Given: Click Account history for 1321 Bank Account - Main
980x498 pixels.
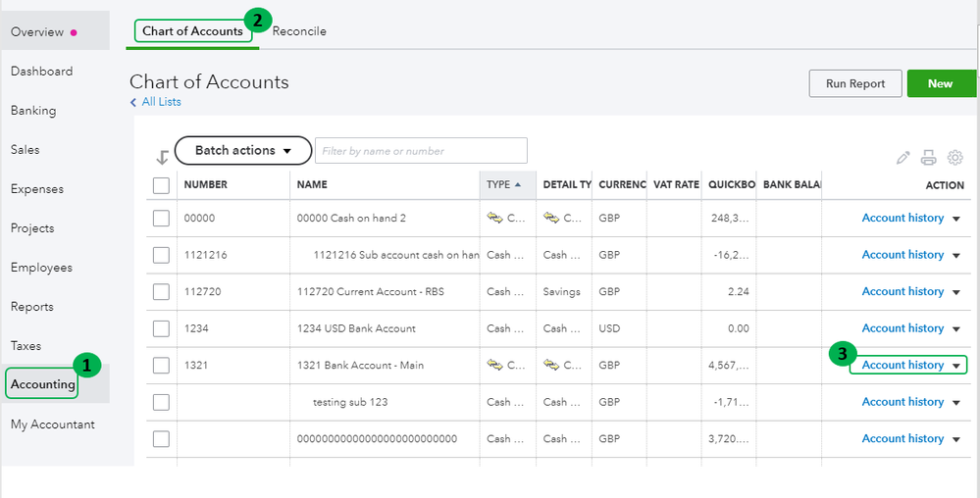Looking at the screenshot, I should point(903,365).
